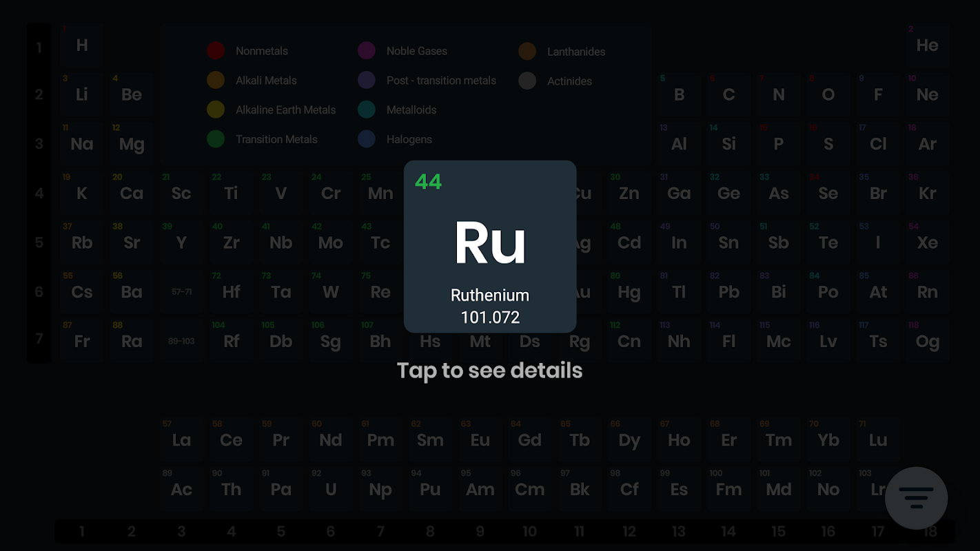
Task: Choose the Carbon (C) element tile
Action: [x=729, y=94]
